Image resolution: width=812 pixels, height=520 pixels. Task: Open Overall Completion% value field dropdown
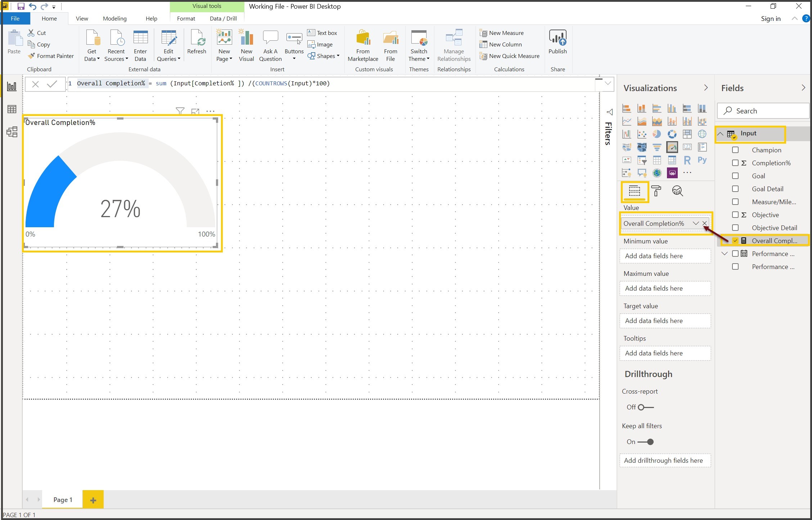pyautogui.click(x=695, y=223)
